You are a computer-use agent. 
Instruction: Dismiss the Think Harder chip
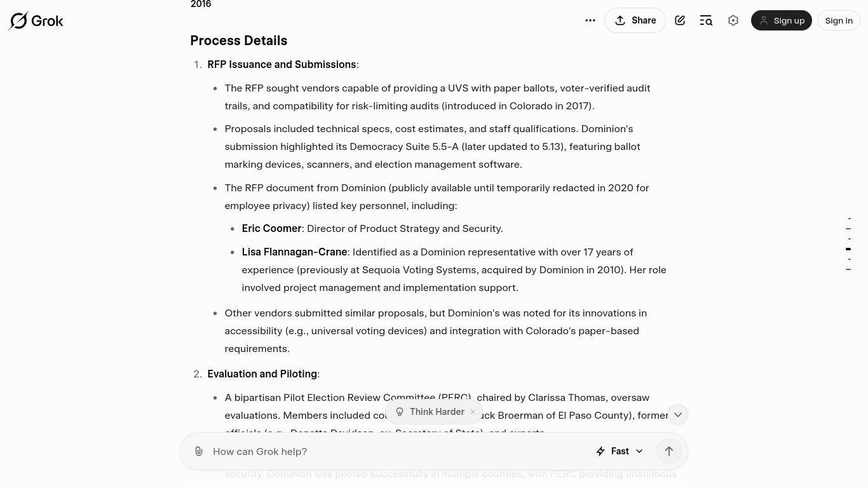tap(473, 412)
